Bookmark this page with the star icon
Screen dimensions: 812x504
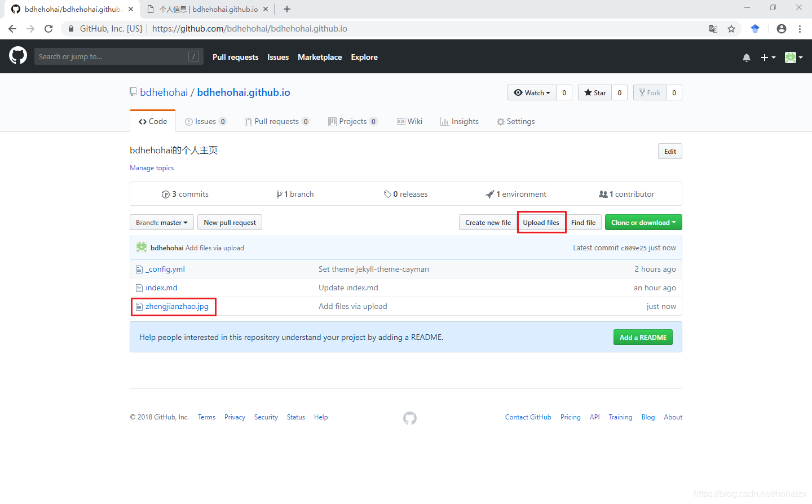tap(731, 29)
